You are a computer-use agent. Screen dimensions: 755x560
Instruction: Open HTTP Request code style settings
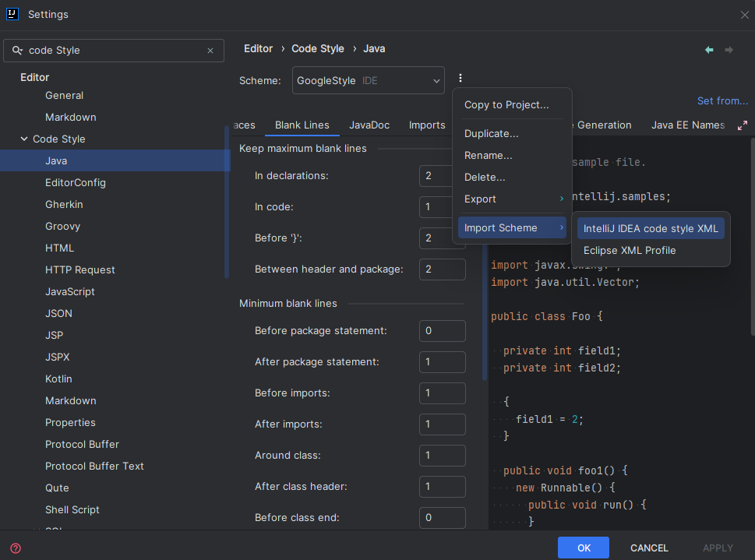coord(80,269)
